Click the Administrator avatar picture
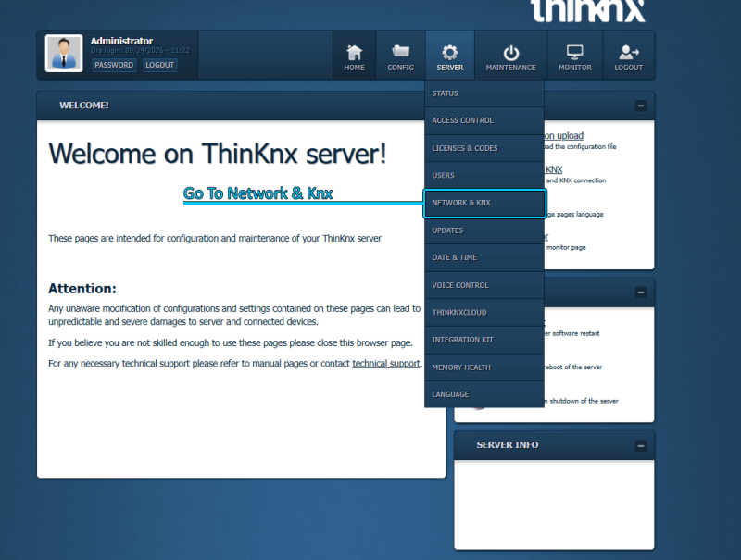The height and width of the screenshot is (560, 741). click(64, 53)
